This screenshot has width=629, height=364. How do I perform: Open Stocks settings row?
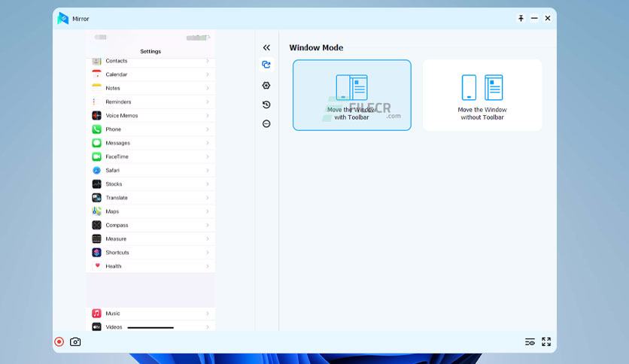(x=150, y=184)
